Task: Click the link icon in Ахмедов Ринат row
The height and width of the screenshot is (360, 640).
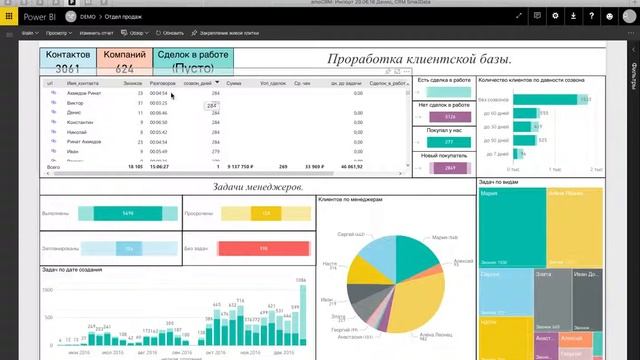Action: coord(53,93)
